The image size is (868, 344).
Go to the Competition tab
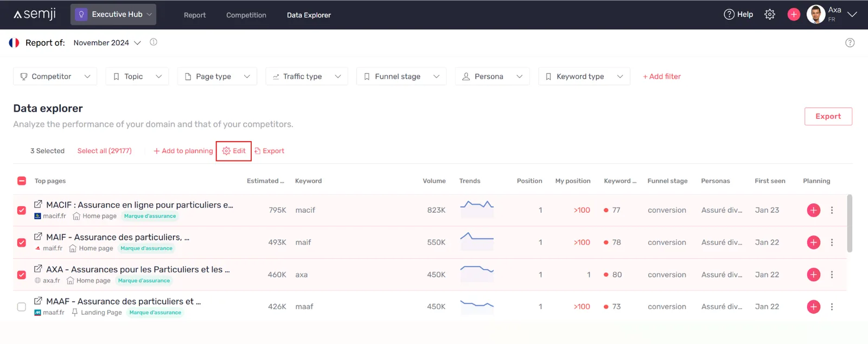[x=246, y=15]
